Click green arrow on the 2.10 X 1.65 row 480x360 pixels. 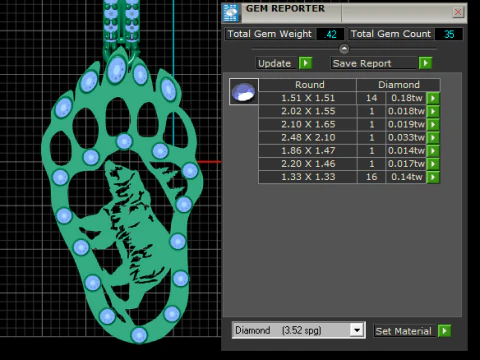(x=433, y=124)
